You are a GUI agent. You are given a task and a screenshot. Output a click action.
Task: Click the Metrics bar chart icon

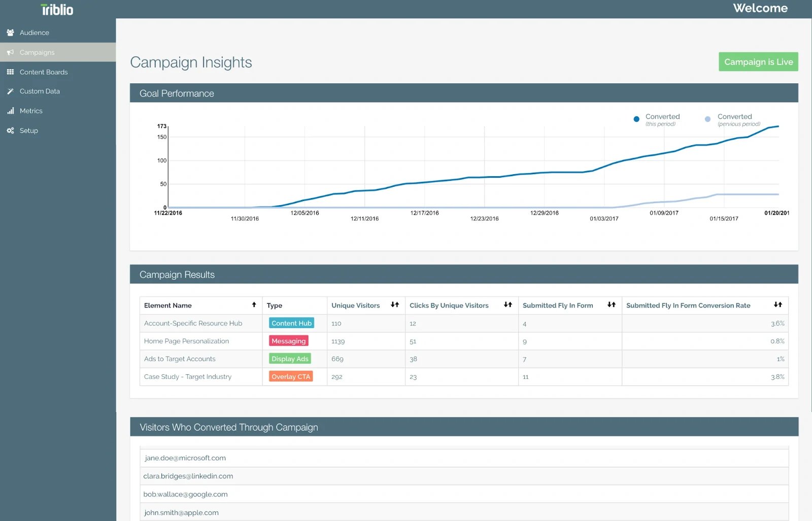tap(10, 111)
